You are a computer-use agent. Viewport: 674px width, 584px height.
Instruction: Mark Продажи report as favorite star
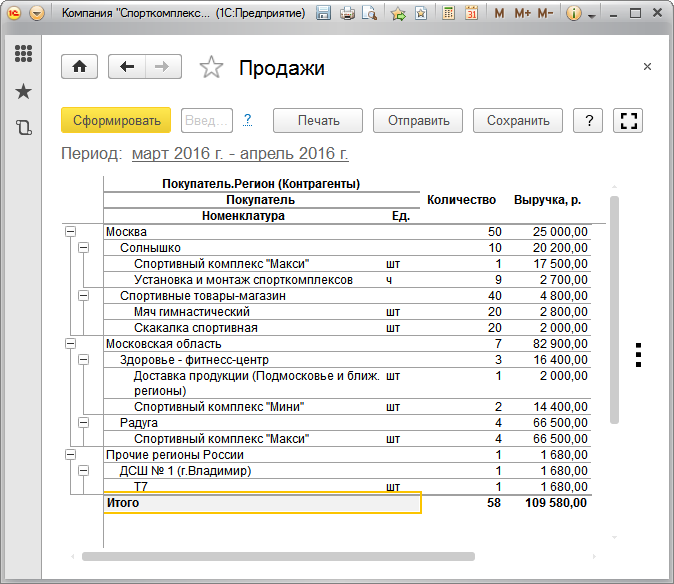coord(211,67)
